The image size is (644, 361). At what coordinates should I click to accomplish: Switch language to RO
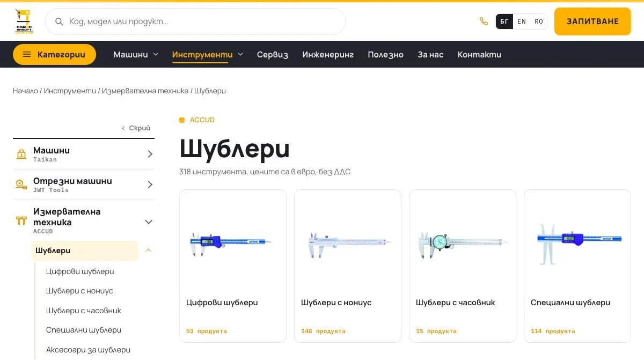click(x=539, y=21)
